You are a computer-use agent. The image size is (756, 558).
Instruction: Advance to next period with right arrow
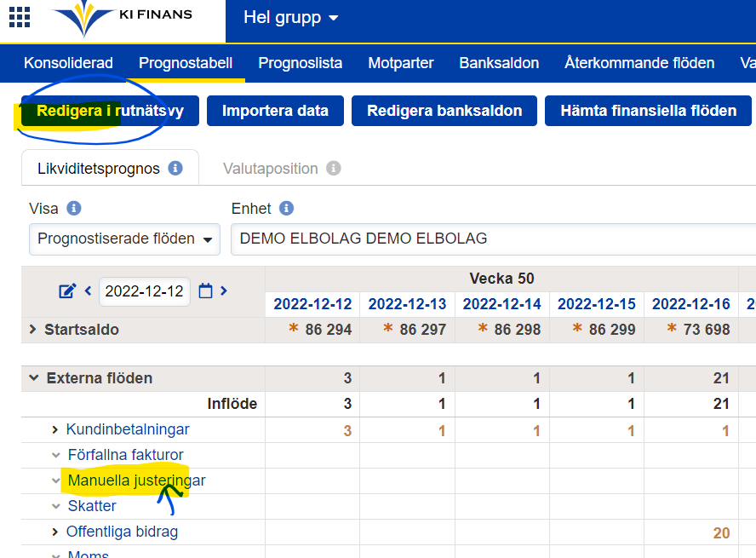[224, 291]
